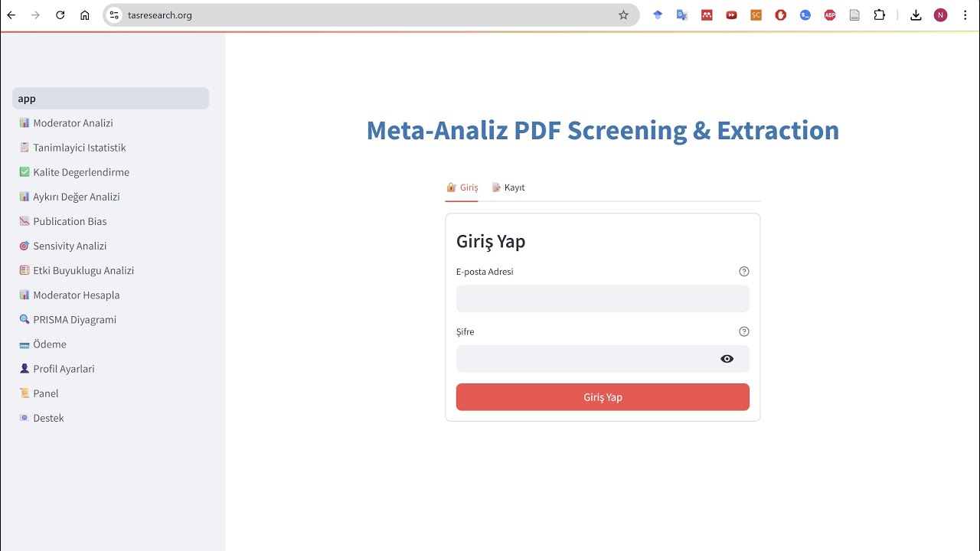Click the browser home icon
980x551 pixels.
coord(85,15)
